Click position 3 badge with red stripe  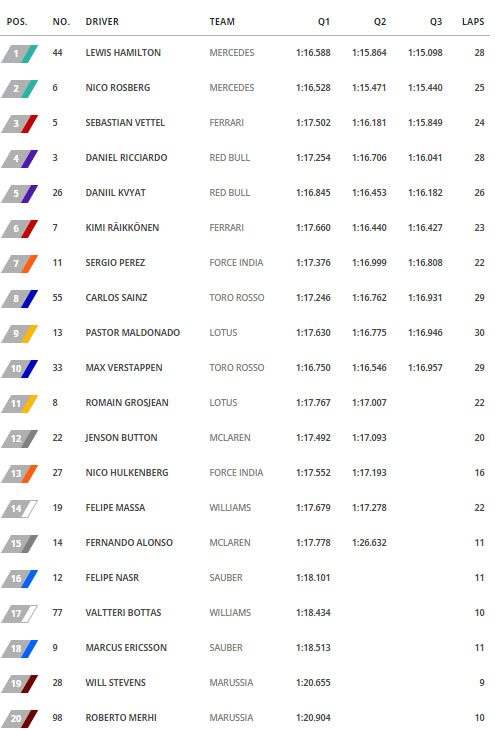pos(20,123)
